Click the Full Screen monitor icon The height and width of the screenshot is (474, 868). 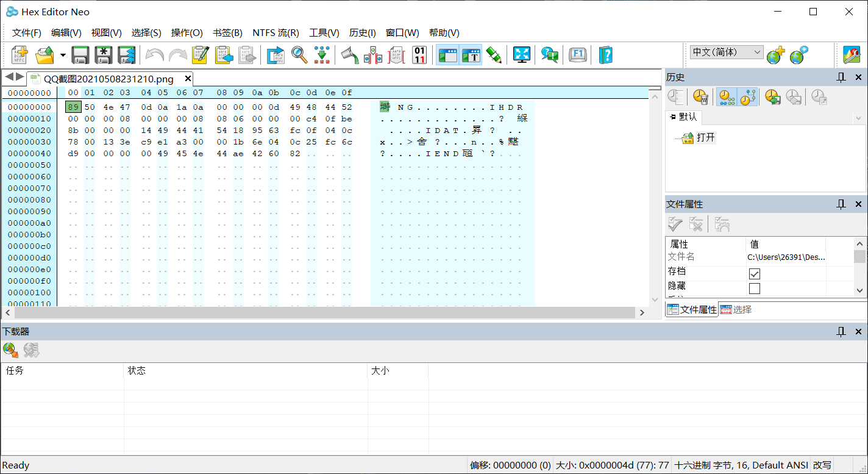click(522, 55)
